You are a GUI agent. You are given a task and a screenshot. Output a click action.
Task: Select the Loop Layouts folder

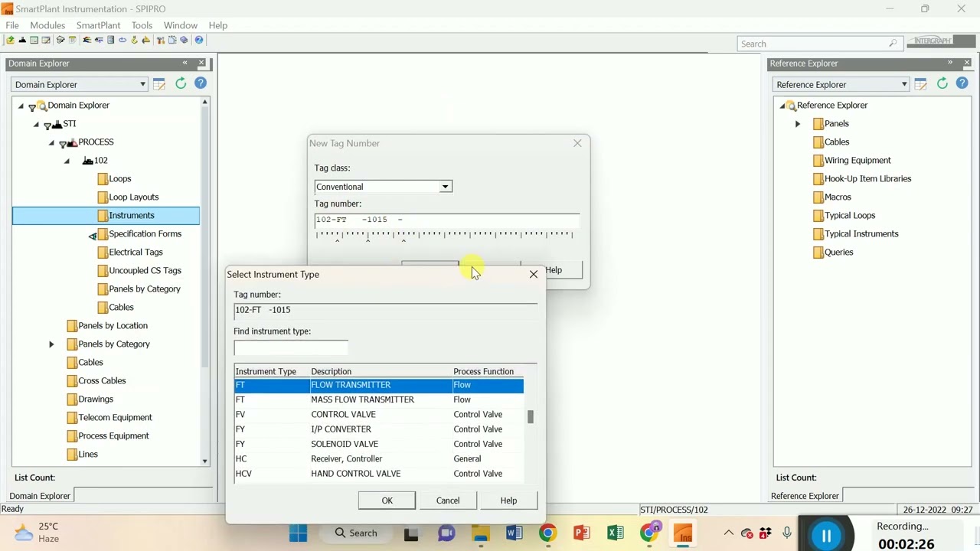[x=133, y=197]
